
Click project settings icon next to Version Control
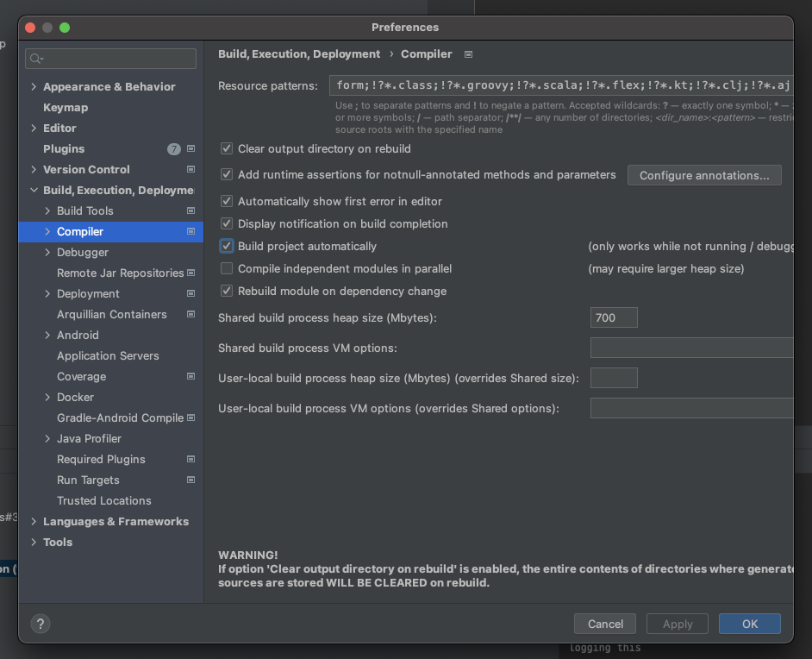pyautogui.click(x=191, y=170)
